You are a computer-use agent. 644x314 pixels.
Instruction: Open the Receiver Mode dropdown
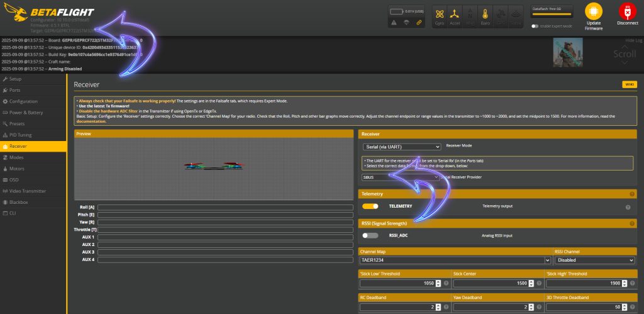[x=402, y=147]
